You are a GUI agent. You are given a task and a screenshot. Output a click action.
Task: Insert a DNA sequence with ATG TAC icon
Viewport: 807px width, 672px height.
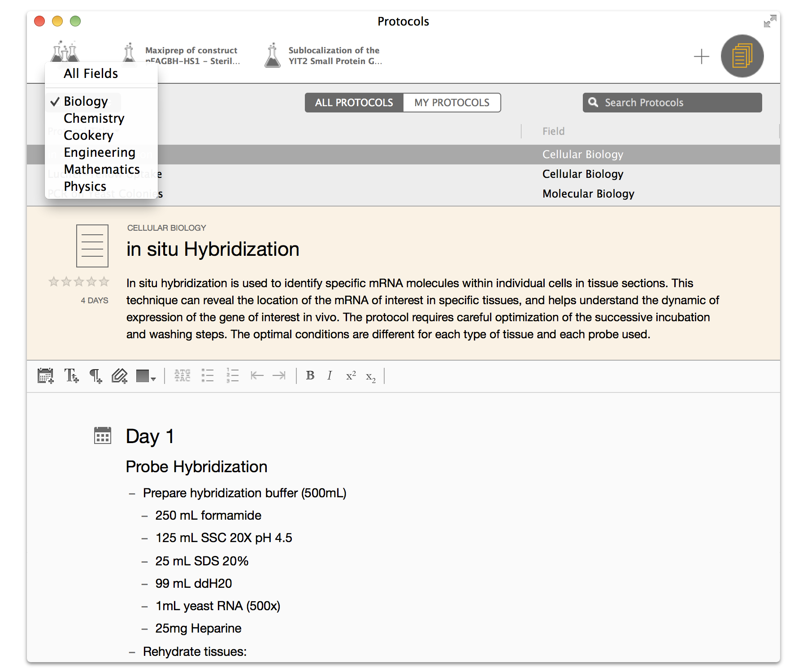pos(182,375)
